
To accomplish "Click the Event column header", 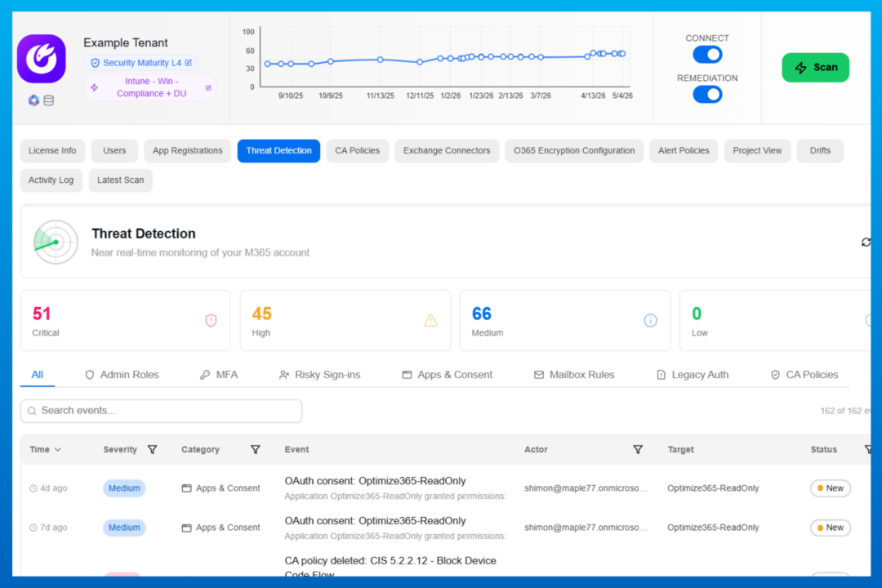I will pos(296,450).
